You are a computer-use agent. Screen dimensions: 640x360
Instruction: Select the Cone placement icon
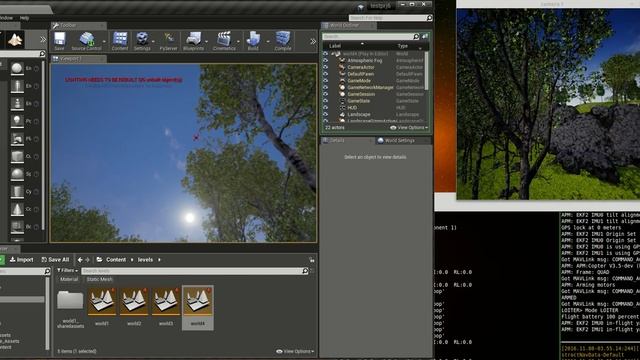pos(17,209)
